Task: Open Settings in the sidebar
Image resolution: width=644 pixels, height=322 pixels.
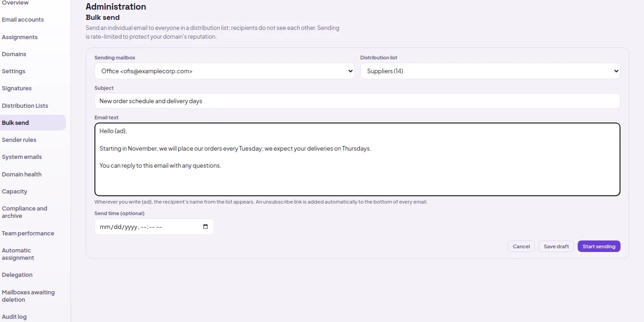Action: click(x=13, y=71)
